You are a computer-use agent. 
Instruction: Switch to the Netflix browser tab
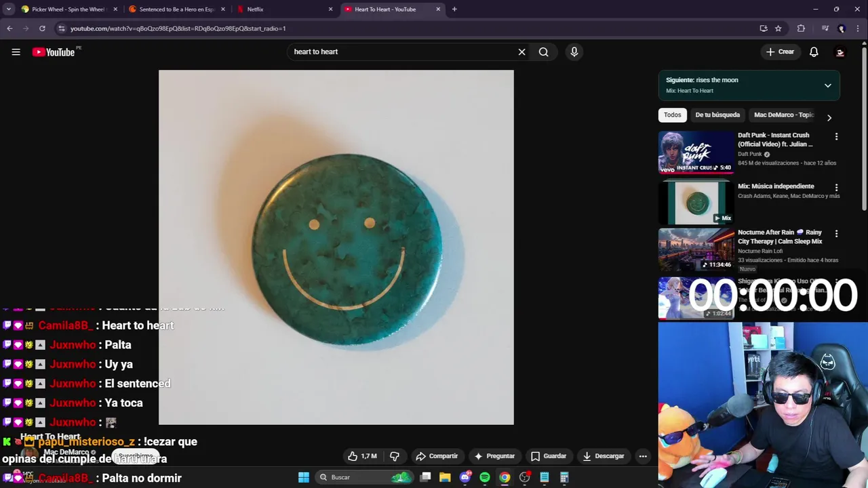[285, 9]
